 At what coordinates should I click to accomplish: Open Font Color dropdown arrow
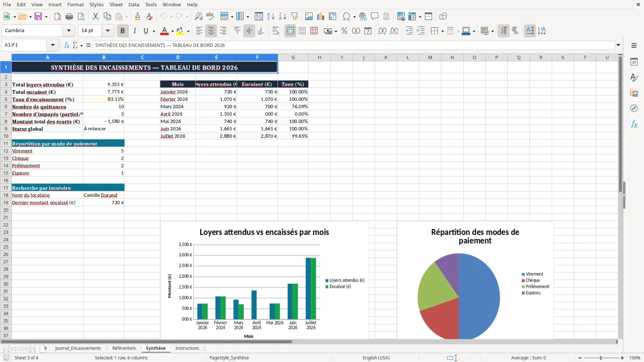172,32
